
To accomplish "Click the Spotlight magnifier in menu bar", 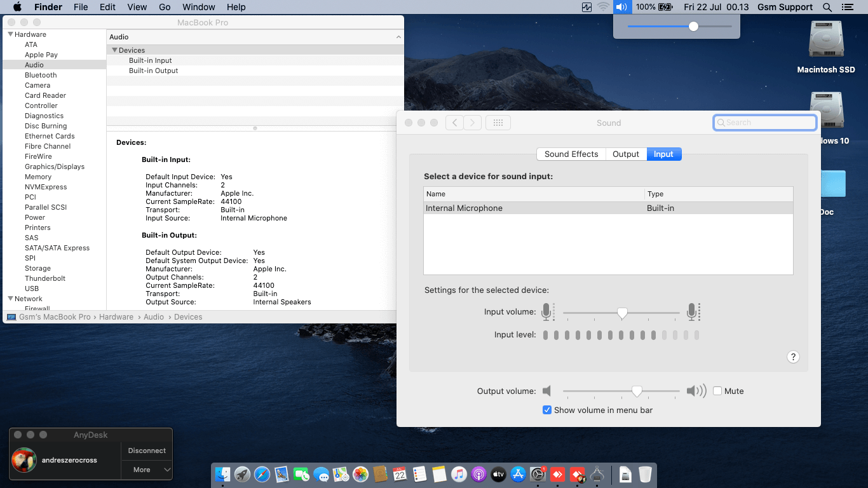I will pos(827,7).
